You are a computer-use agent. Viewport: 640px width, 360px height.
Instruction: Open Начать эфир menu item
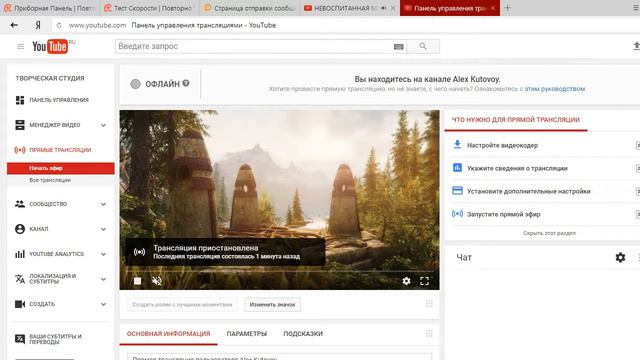(60, 168)
